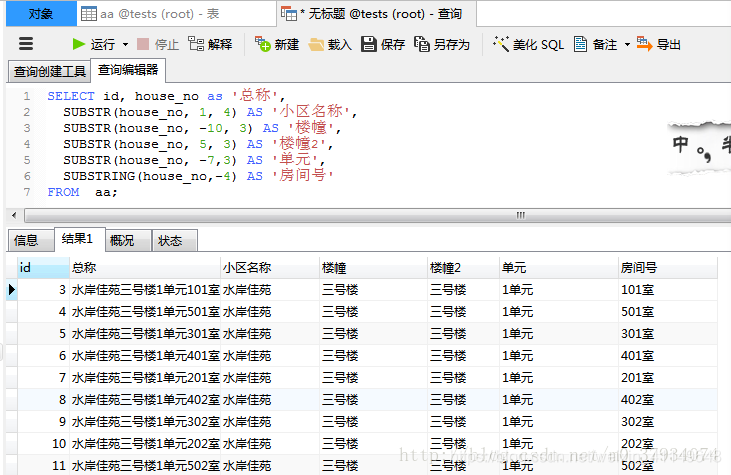This screenshot has height=475, width=731.
Task: Click the editor's left scroll arrow
Action: click(14, 215)
